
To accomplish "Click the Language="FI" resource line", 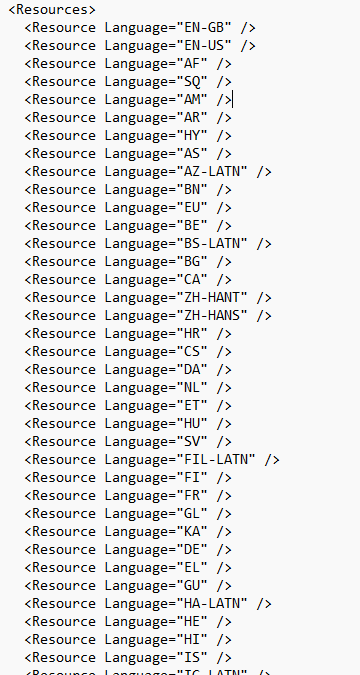I will point(128,477).
